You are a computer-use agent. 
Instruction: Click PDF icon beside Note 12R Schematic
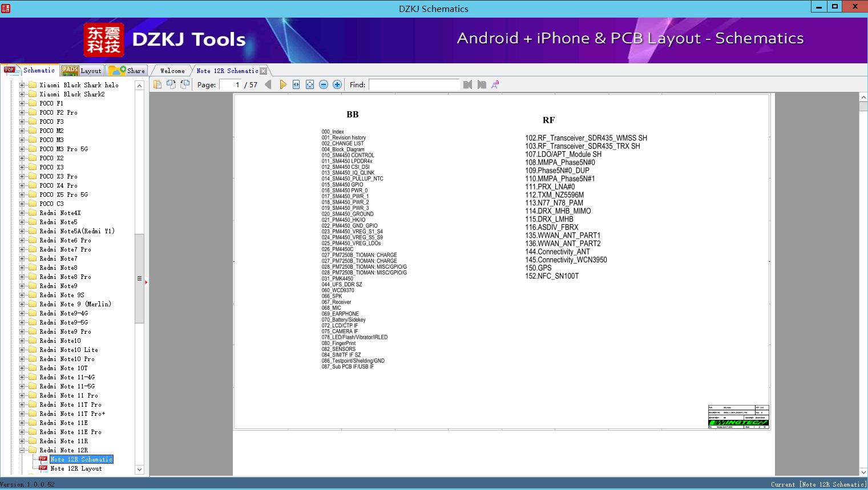coord(43,459)
